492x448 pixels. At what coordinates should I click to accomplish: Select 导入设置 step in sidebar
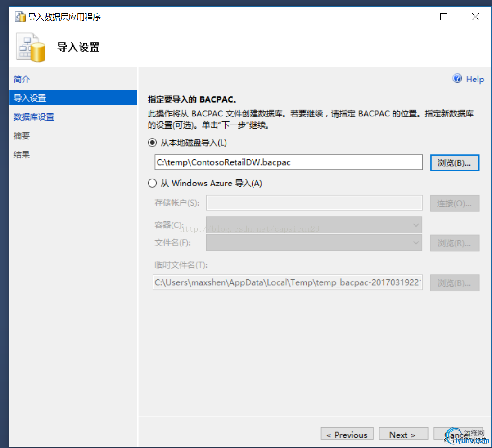click(x=73, y=98)
